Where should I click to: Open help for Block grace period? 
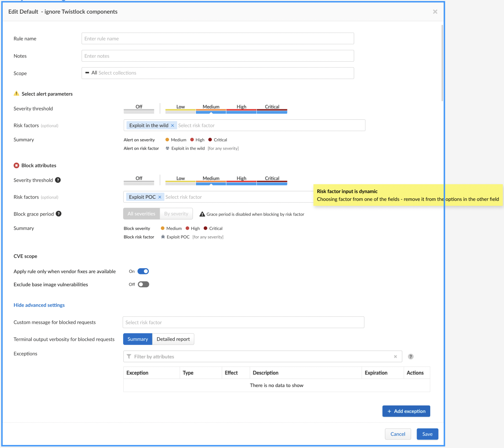point(58,214)
